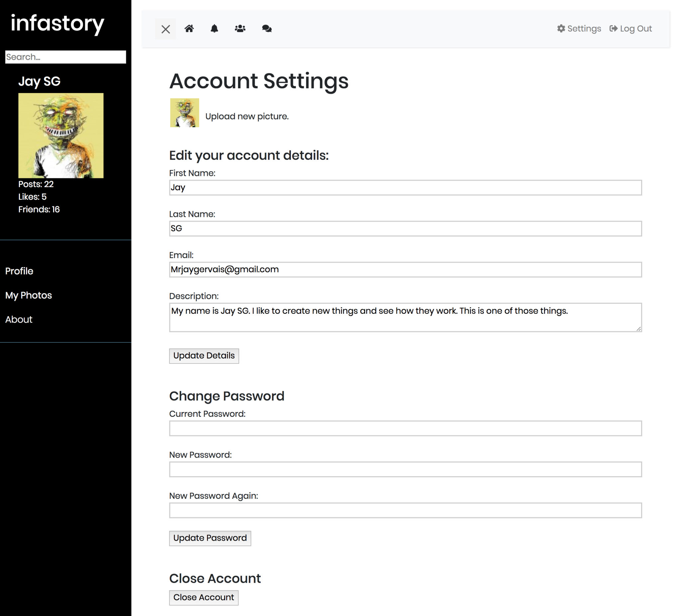The image size is (680, 616).
Task: Click small avatar beside Upload new picture
Action: click(185, 113)
